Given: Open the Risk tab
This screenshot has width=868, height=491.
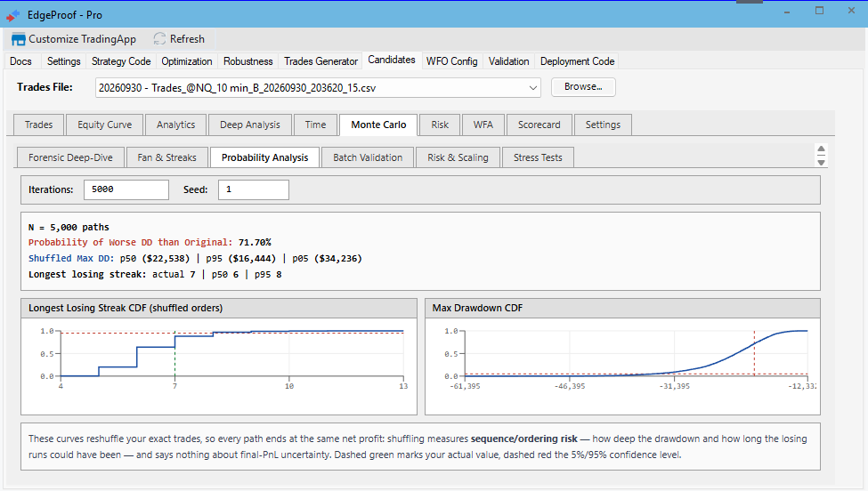Looking at the screenshot, I should pyautogui.click(x=440, y=125).
